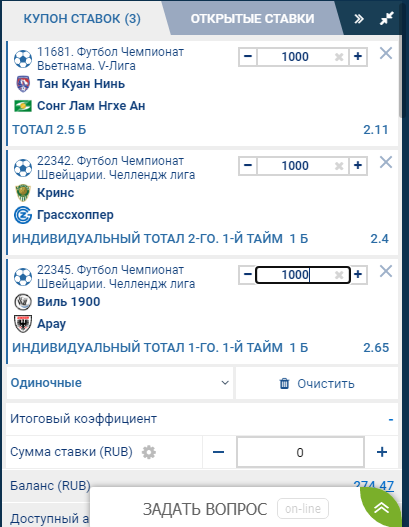The width and height of the screenshot is (409, 527).
Task: Select the Купон ставок (3) tab
Action: (x=82, y=18)
